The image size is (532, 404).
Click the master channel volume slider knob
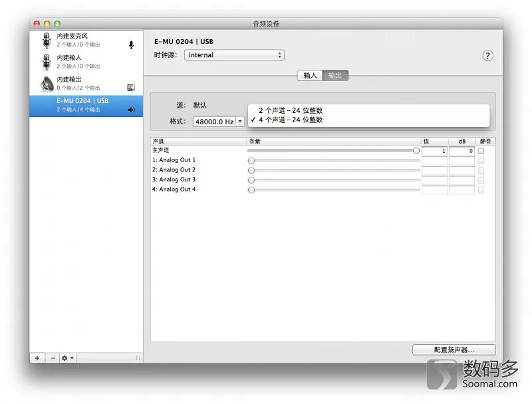pos(416,151)
